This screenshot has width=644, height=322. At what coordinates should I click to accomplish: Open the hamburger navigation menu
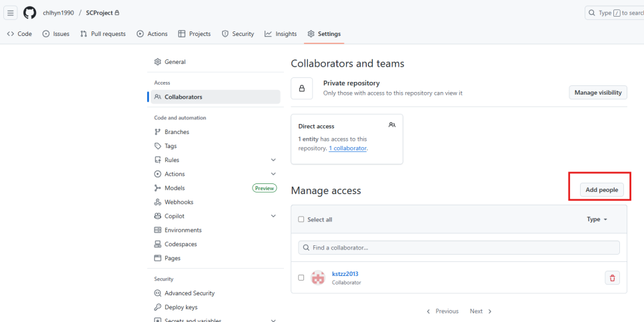[x=10, y=13]
